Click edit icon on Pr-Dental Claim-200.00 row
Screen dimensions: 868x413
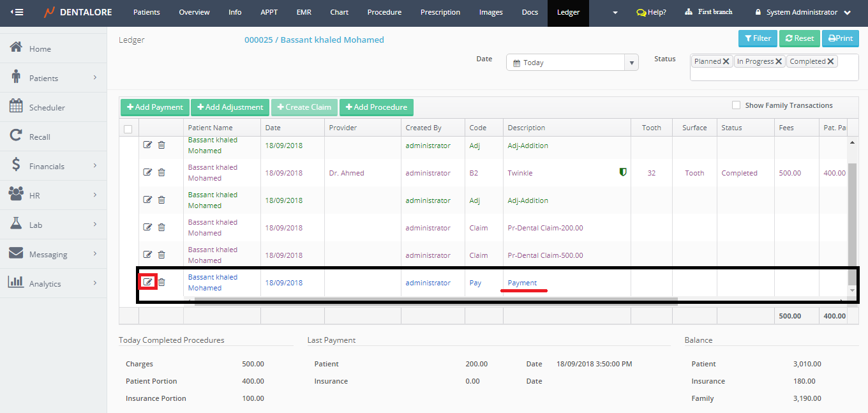tap(147, 227)
